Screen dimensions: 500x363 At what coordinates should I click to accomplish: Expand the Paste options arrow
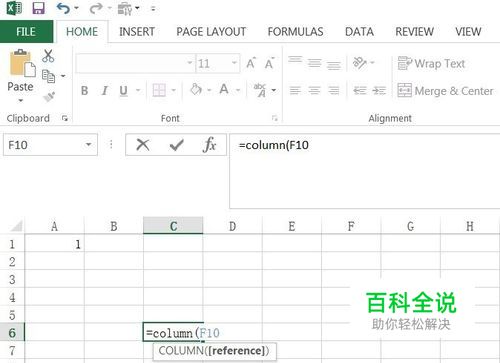point(20,100)
